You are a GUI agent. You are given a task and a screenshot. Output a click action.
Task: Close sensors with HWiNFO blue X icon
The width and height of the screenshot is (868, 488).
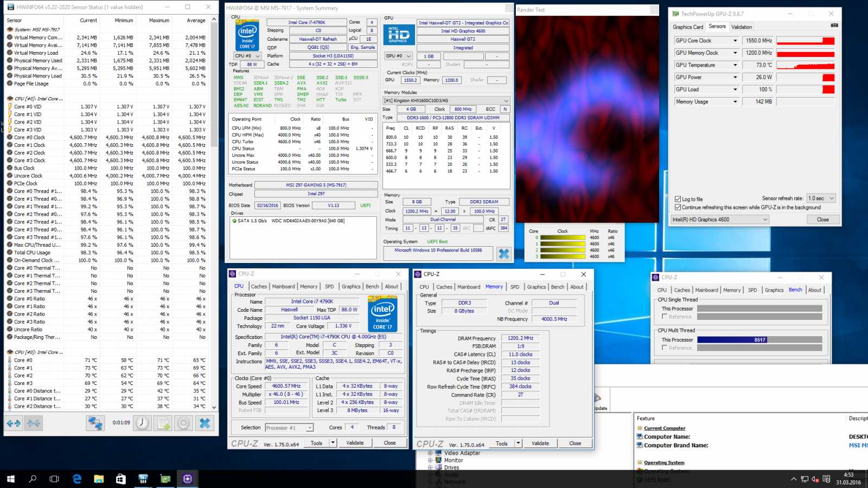pyautogui.click(x=205, y=423)
